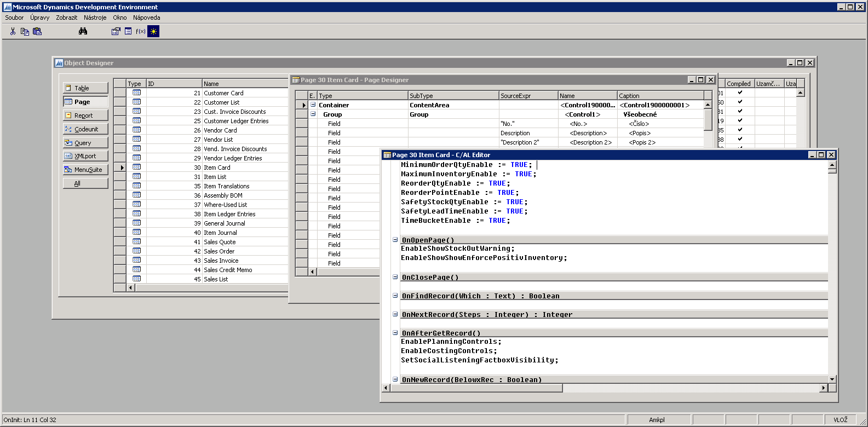
Task: Collapse the Container row in Page Designer
Action: coord(313,105)
